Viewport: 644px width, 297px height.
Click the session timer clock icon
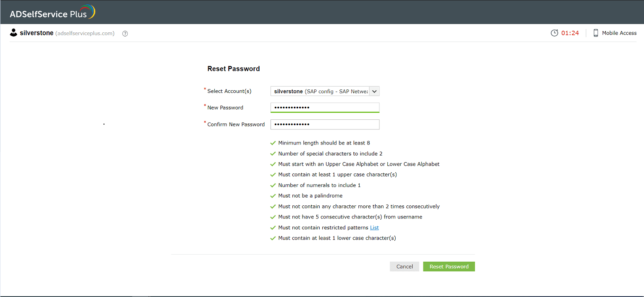pyautogui.click(x=555, y=33)
